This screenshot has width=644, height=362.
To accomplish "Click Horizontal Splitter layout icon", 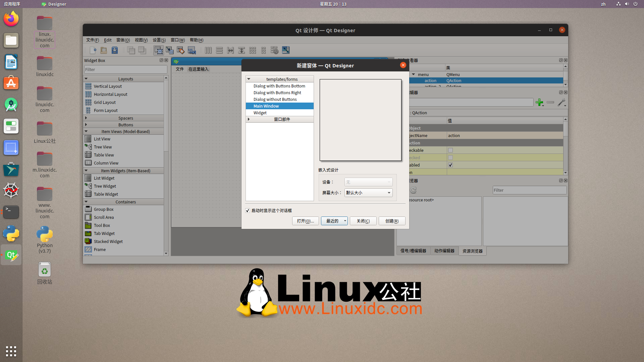I will 230,50.
